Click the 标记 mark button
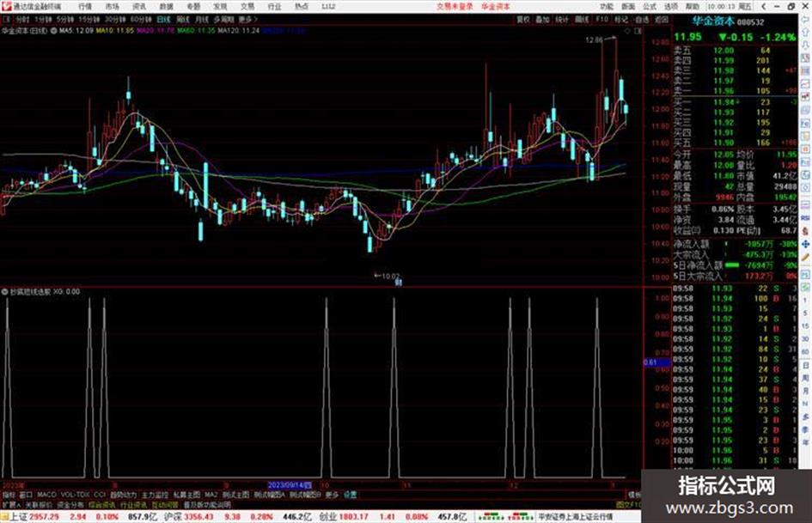Image resolution: width=812 pixels, height=523 pixels. click(x=621, y=19)
